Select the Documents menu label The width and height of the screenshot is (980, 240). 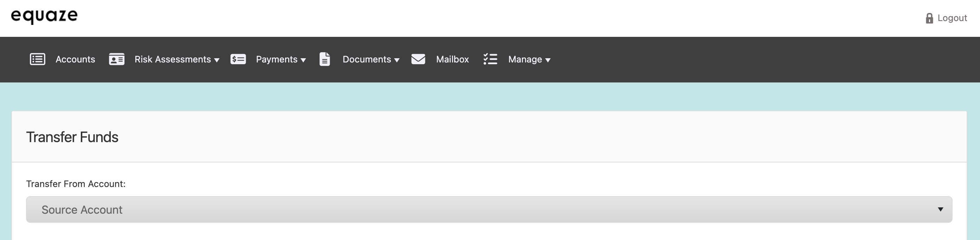pyautogui.click(x=367, y=59)
